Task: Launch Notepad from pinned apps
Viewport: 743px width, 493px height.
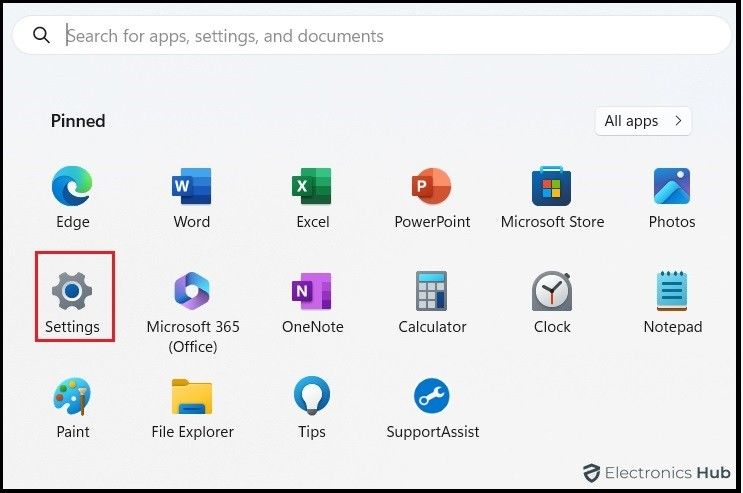Action: pyautogui.click(x=671, y=291)
